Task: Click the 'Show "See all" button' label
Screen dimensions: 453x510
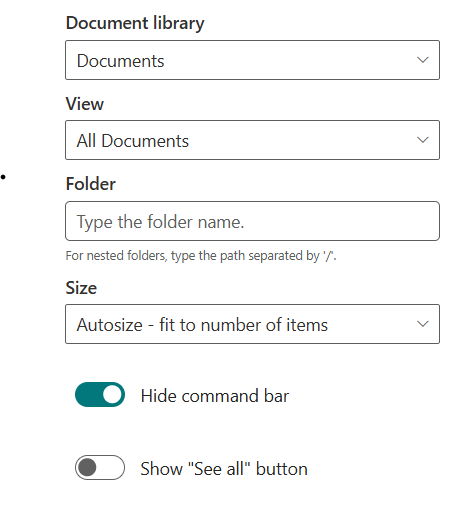Action: (x=224, y=469)
